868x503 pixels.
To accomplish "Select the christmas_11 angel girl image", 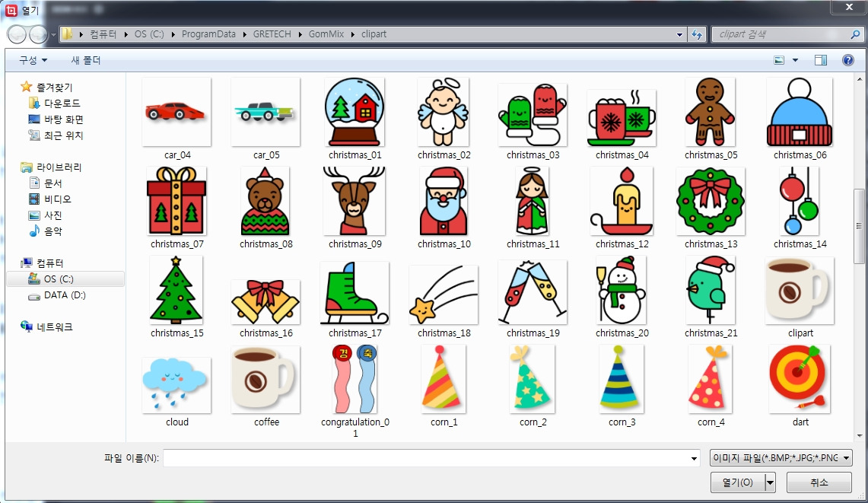I will point(532,201).
